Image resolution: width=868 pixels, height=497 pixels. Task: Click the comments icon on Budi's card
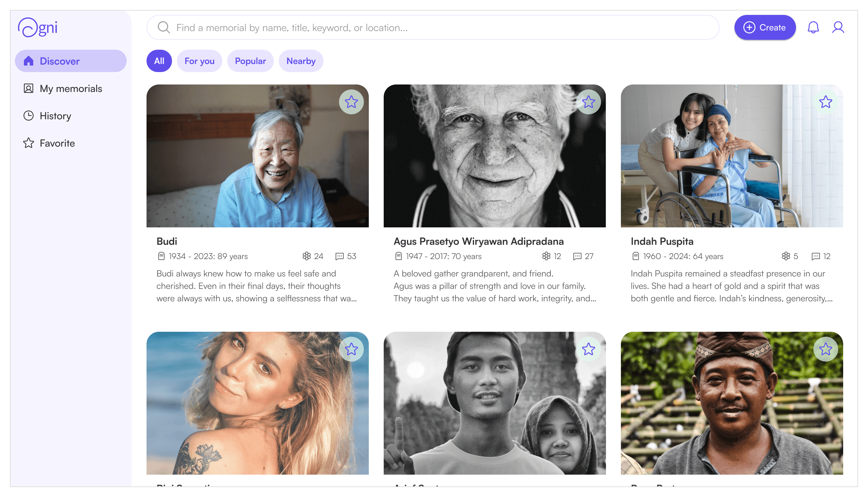click(339, 256)
